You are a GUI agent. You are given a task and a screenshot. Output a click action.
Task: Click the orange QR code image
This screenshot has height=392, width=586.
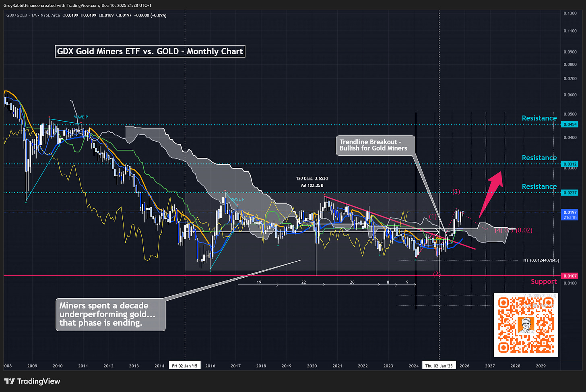pyautogui.click(x=526, y=325)
